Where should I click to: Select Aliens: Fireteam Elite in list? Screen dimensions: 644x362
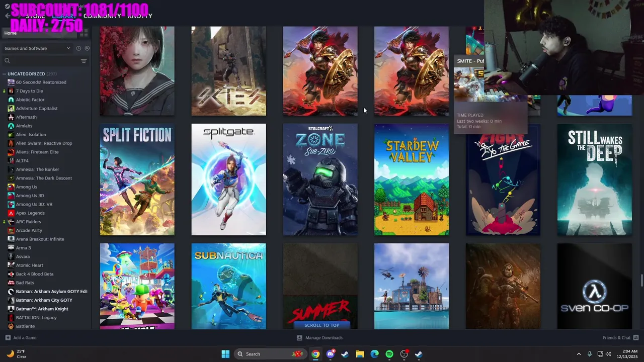(x=37, y=152)
